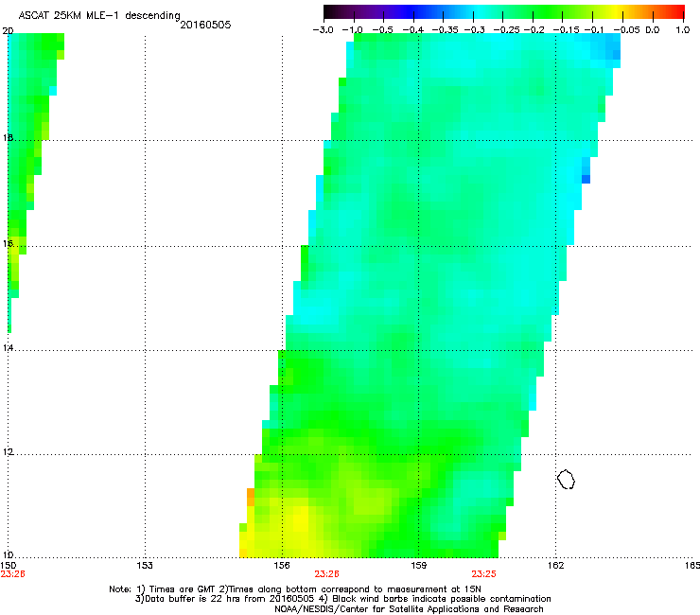Image resolution: width=700 pixels, height=615 pixels.
Task: Click the 20160505 date label
Action: [x=205, y=25]
